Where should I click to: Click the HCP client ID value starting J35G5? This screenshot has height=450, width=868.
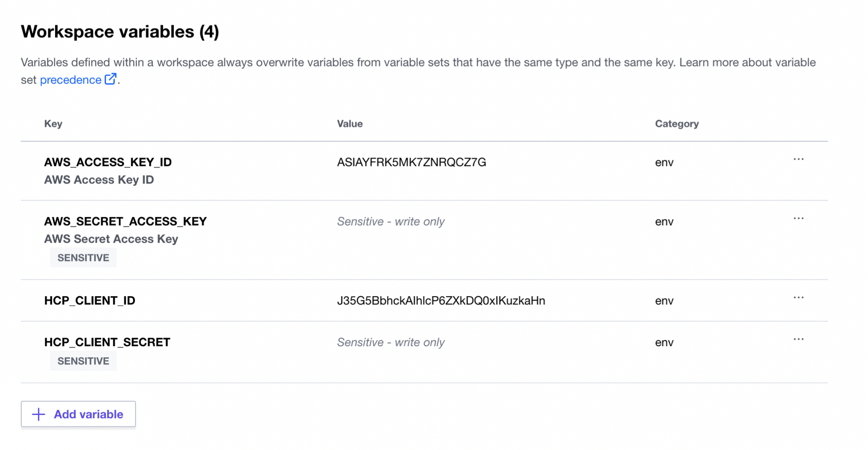coord(441,301)
